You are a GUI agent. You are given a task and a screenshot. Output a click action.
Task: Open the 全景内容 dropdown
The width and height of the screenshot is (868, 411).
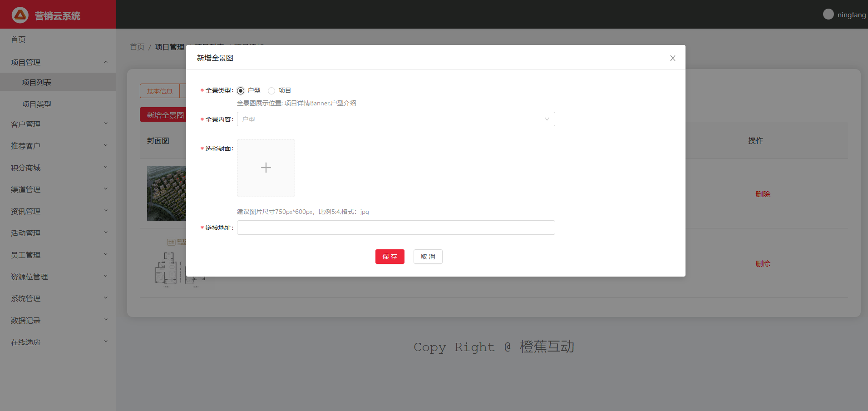[x=396, y=119]
